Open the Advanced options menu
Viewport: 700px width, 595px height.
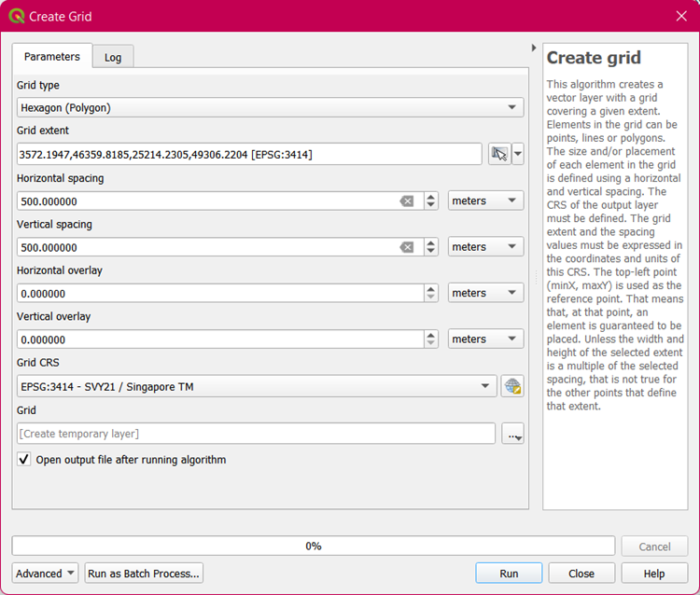pyautogui.click(x=45, y=574)
